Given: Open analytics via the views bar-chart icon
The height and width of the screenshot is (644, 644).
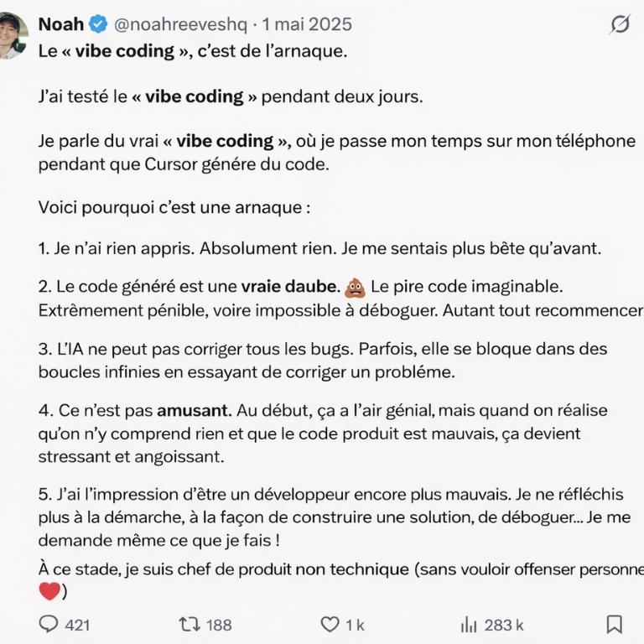Looking at the screenshot, I should point(469,624).
